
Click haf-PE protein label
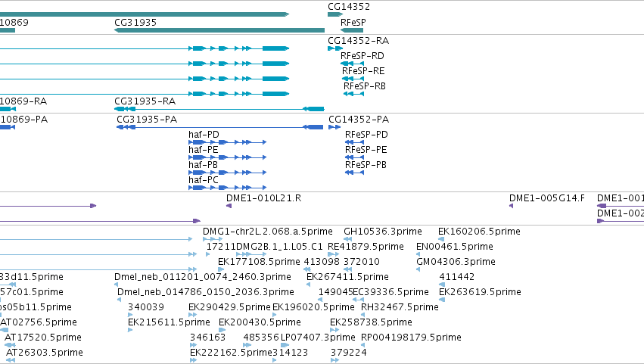pyautogui.click(x=204, y=150)
